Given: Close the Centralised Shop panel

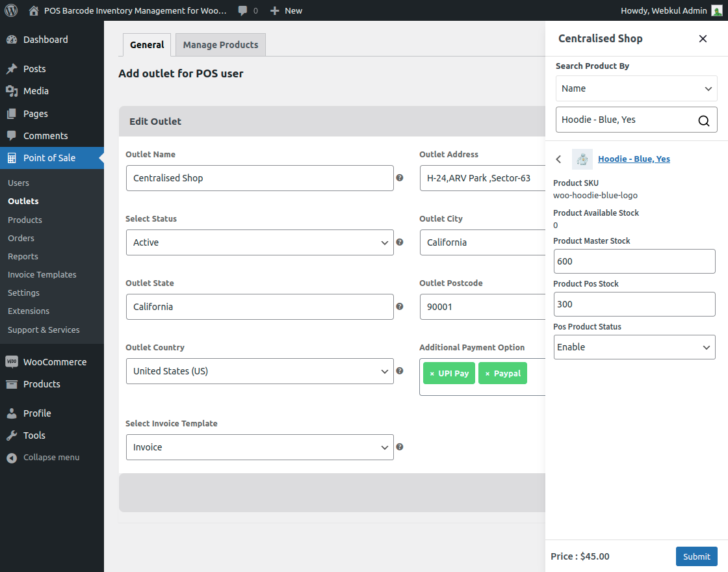Looking at the screenshot, I should pos(703,38).
